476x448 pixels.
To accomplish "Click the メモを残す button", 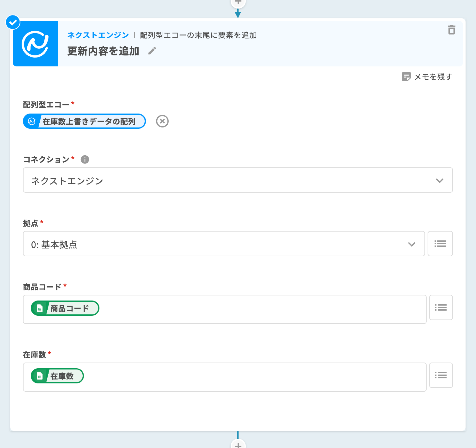I will click(x=427, y=77).
